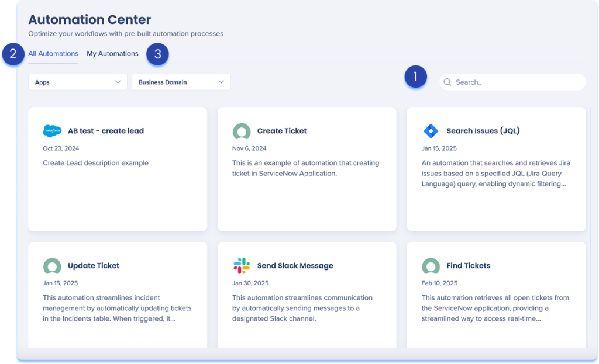
Task: Open the Apps filter dropdown
Action: click(x=78, y=82)
